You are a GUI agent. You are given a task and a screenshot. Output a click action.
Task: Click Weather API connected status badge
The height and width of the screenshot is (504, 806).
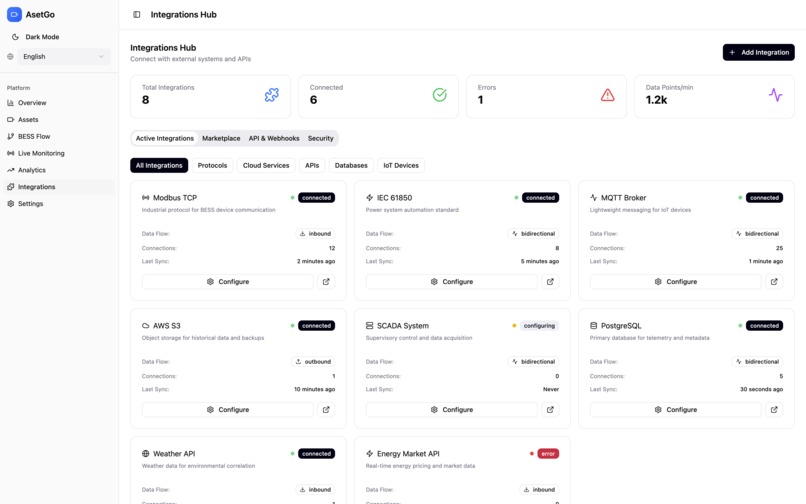(x=316, y=454)
